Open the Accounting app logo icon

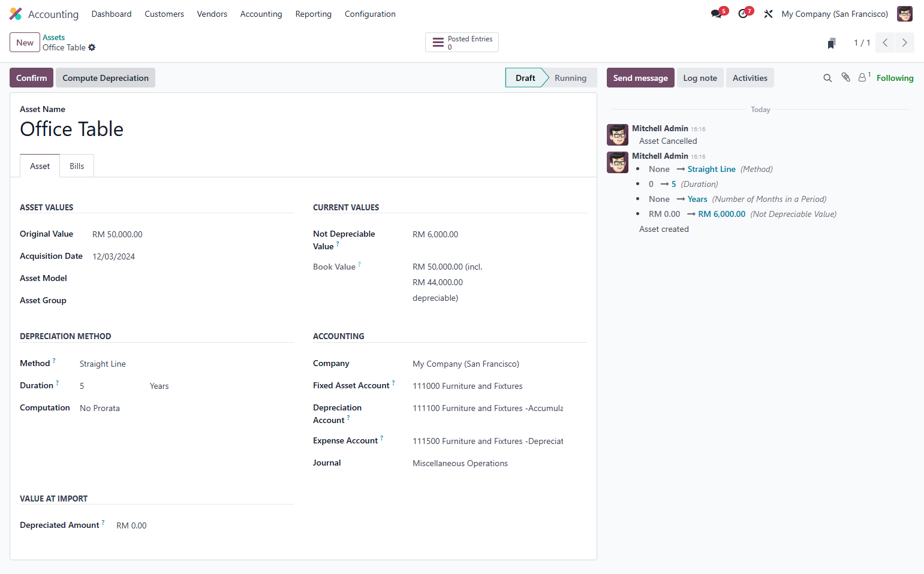16,14
